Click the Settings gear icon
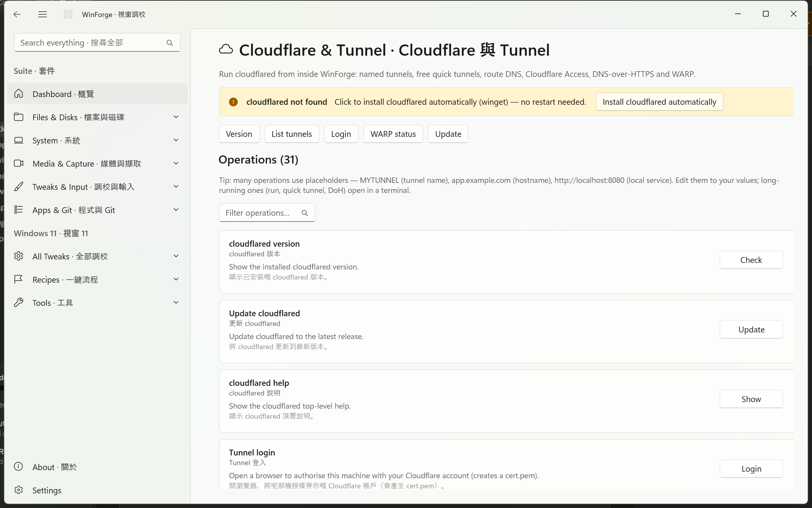 point(19,490)
